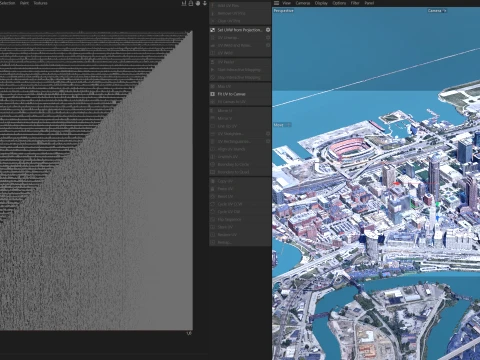
Task: Choose Reset UV command
Action: point(240,197)
